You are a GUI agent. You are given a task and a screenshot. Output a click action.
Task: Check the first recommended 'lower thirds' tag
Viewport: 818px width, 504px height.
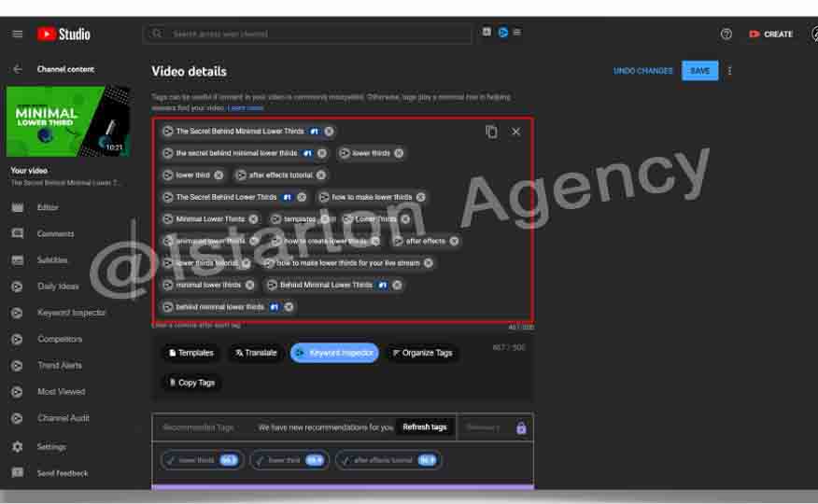pos(200,460)
